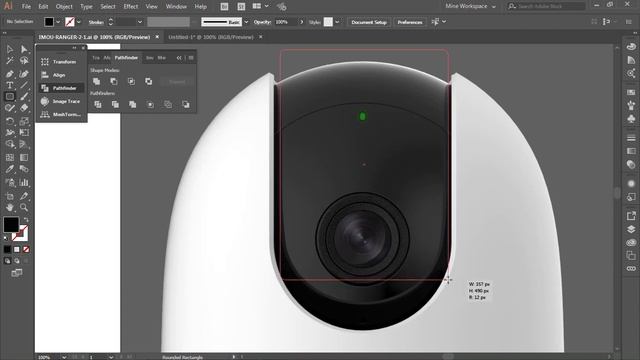Select the Artboard tool
The image size is (640, 360).
[x=10, y=196]
